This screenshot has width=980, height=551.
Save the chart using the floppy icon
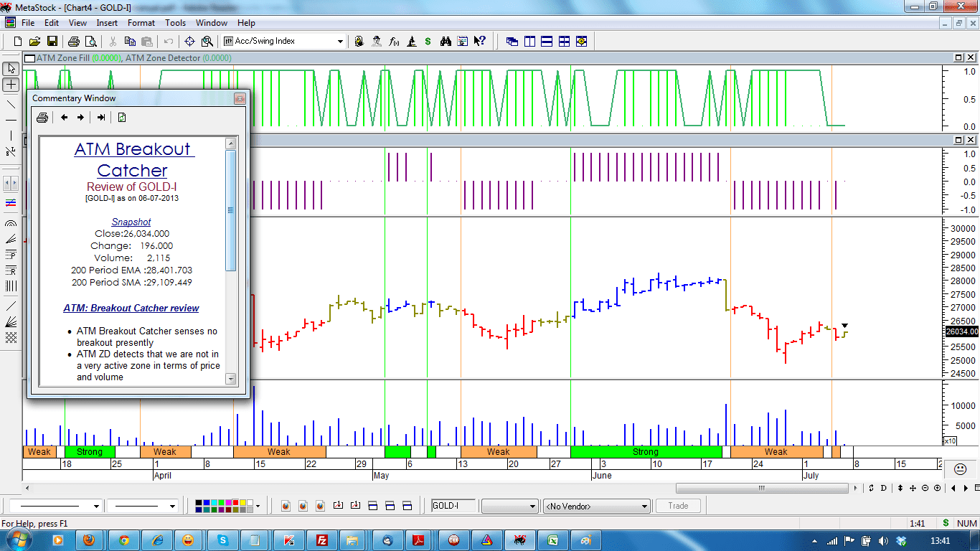[x=52, y=42]
